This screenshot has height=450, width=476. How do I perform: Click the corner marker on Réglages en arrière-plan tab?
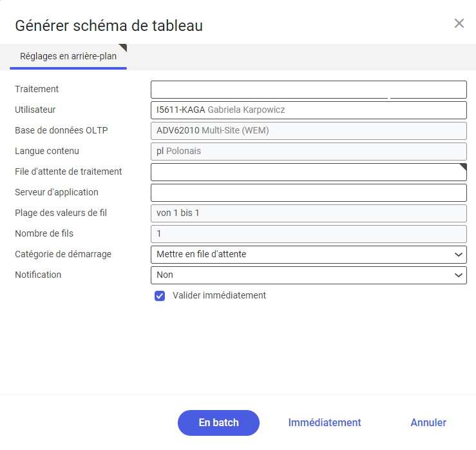point(124,47)
